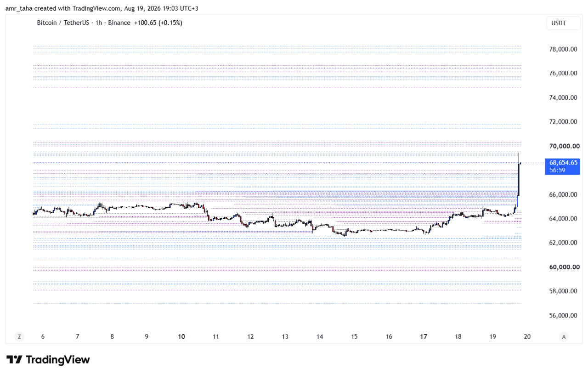The height and width of the screenshot is (375, 588).
Task: Toggle the A auto-scale icon
Action: [563, 337]
